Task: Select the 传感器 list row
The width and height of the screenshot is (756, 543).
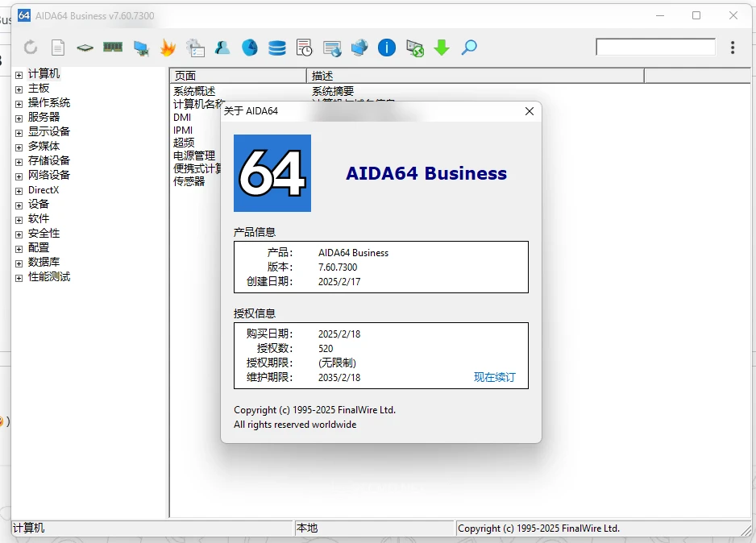Action: tap(189, 181)
